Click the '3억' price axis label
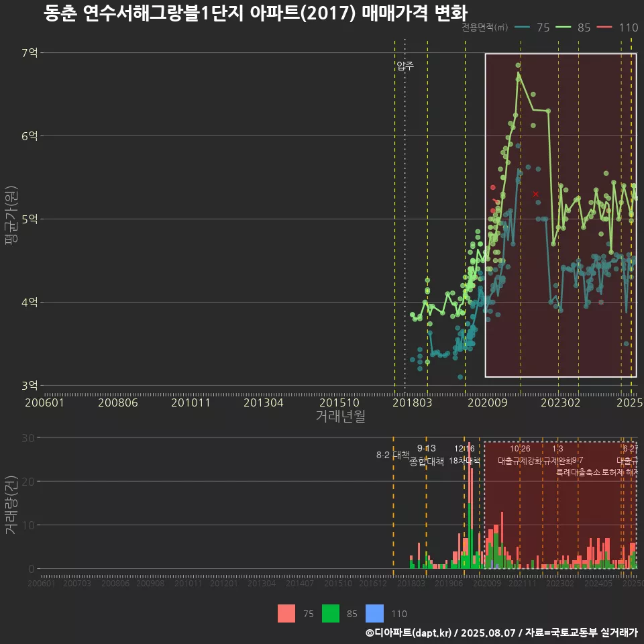The image size is (644, 644). tap(30, 385)
